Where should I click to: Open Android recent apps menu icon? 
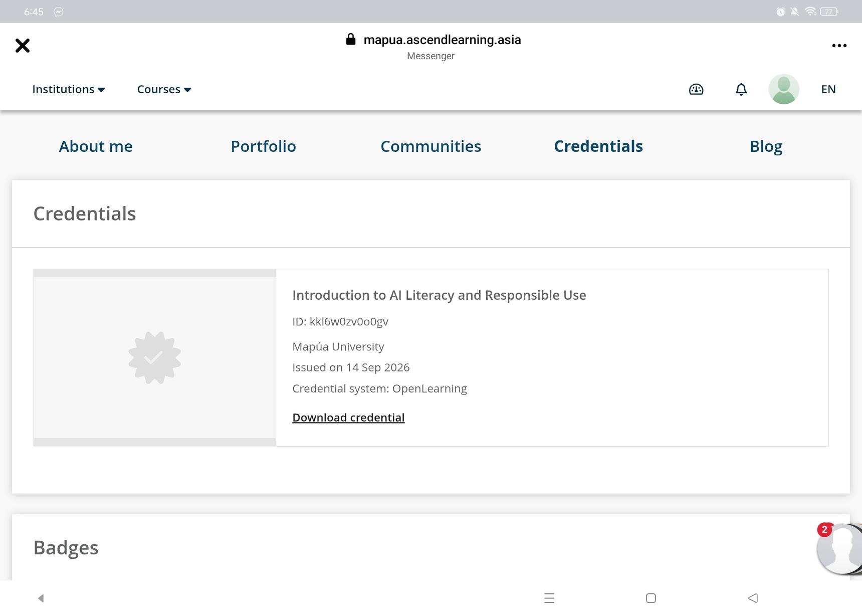pos(549,598)
